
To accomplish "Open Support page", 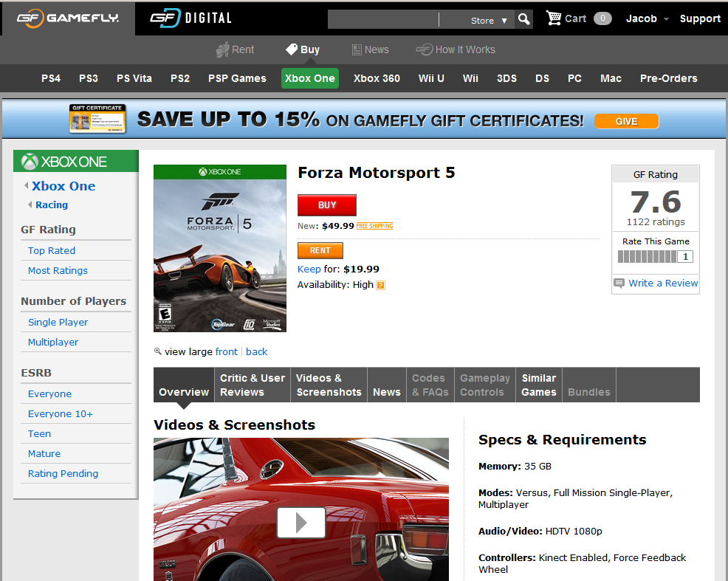I will (x=700, y=18).
